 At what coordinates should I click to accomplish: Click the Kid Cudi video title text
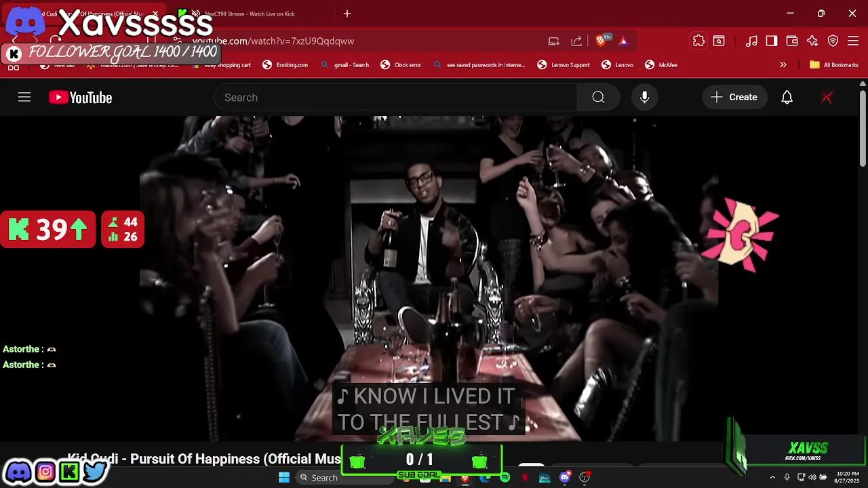coord(204,459)
